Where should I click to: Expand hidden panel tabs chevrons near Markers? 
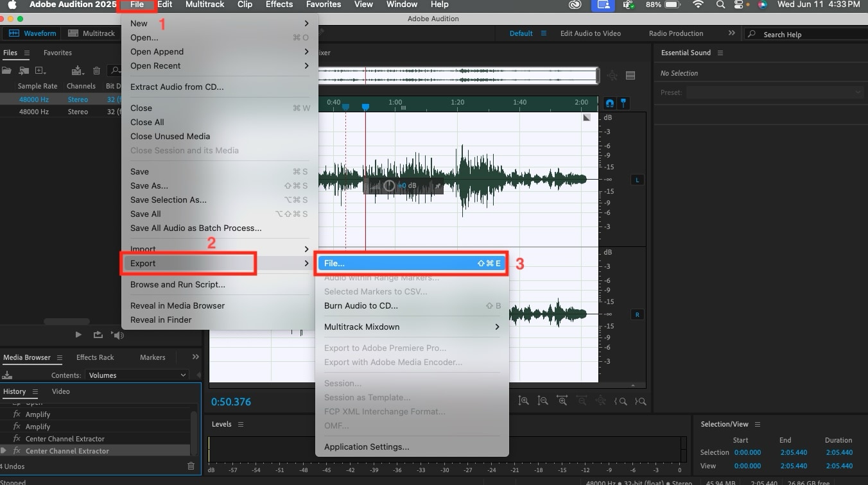196,357
